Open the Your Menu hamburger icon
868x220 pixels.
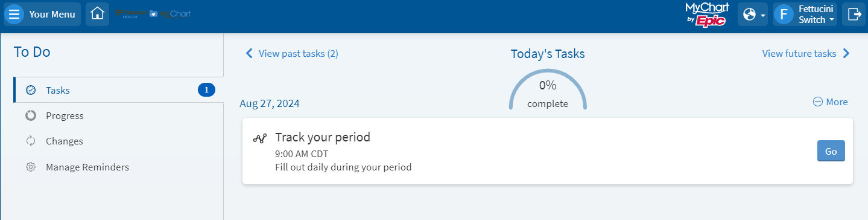(14, 14)
